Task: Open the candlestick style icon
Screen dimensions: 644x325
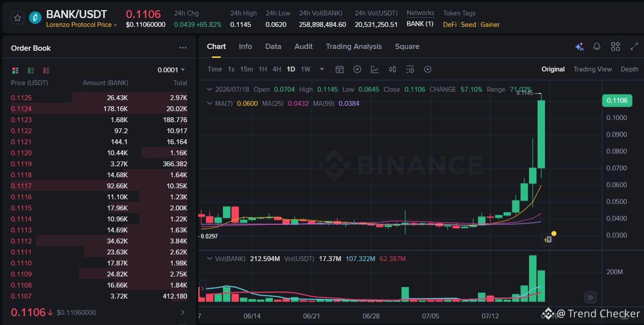Action: tap(392, 69)
